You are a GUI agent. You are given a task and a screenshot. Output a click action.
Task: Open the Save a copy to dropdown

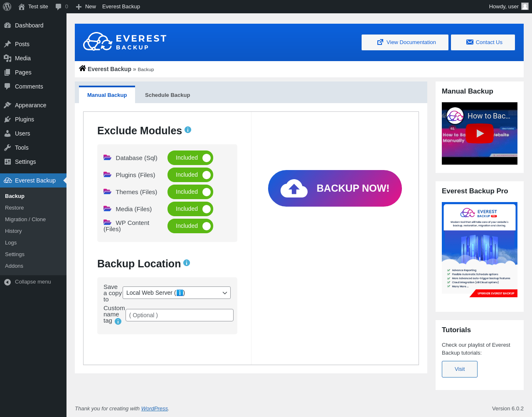pos(177,293)
